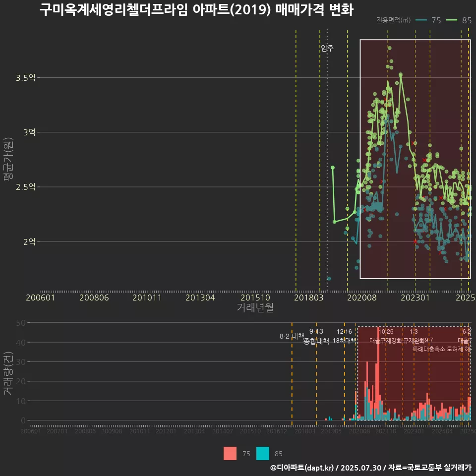The height and width of the screenshot is (476, 476).
Task: Click the 20 volume axis label
Action: click(x=21, y=381)
